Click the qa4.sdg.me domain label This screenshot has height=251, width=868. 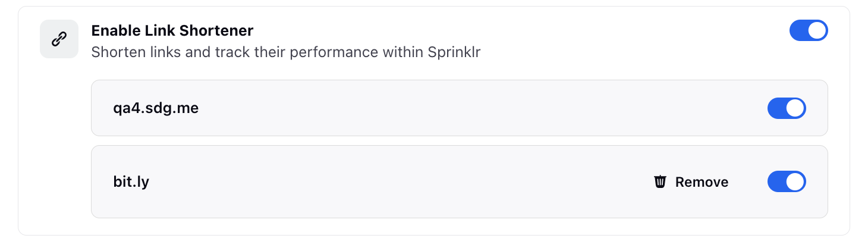click(x=156, y=109)
